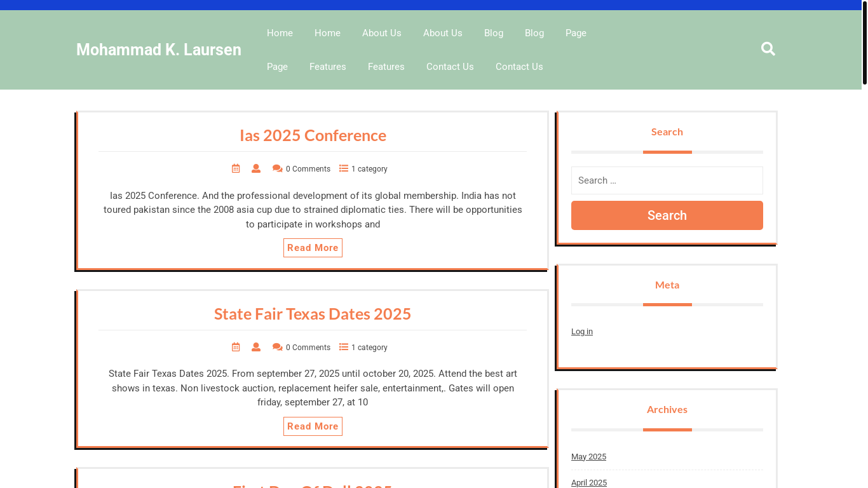Open the May 2025 archive link

588,457
